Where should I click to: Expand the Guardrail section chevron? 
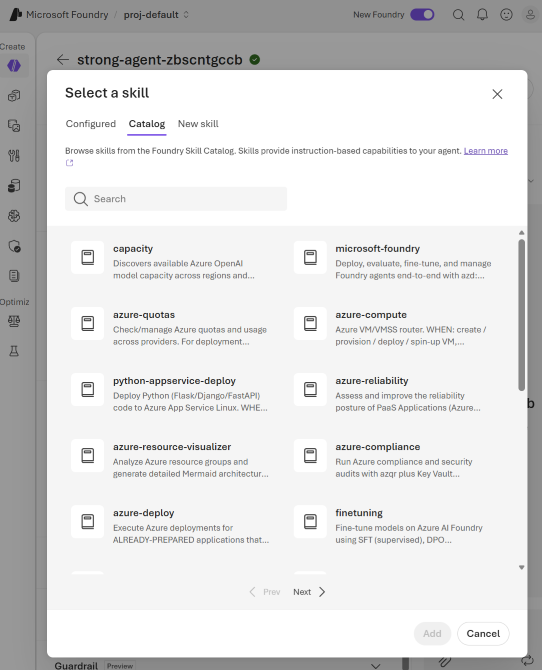coord(375,666)
